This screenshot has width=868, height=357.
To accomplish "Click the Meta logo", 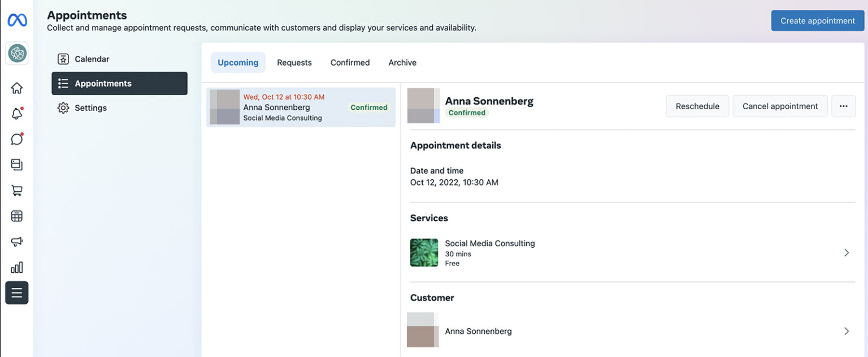I will [x=16, y=20].
